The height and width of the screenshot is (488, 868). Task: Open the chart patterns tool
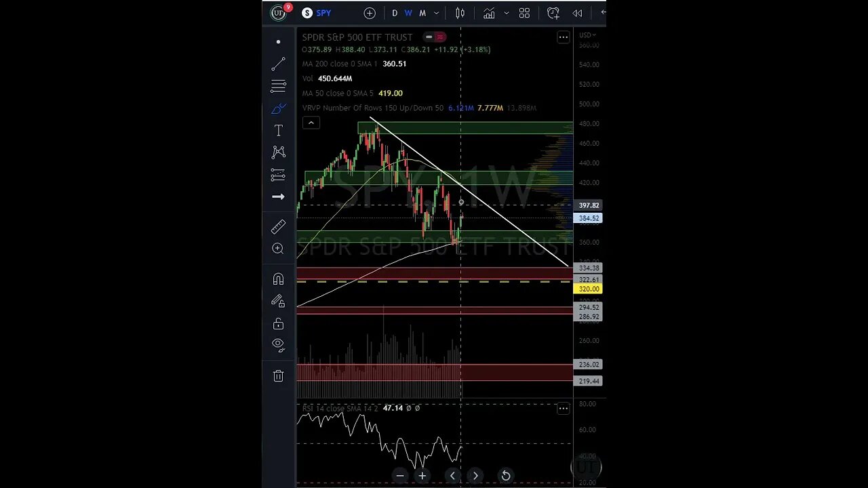click(278, 152)
